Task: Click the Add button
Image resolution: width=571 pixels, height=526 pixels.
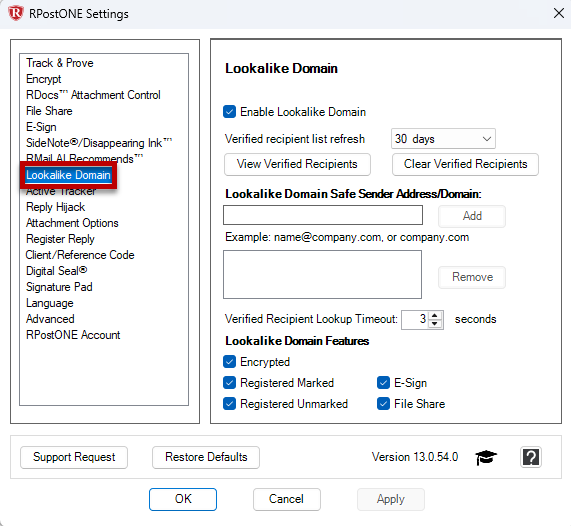Action: tap(472, 216)
